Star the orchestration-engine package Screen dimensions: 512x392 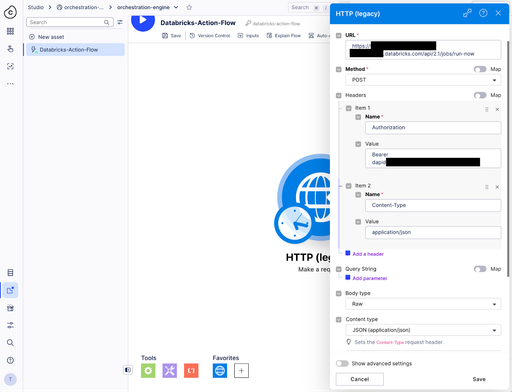click(x=189, y=7)
